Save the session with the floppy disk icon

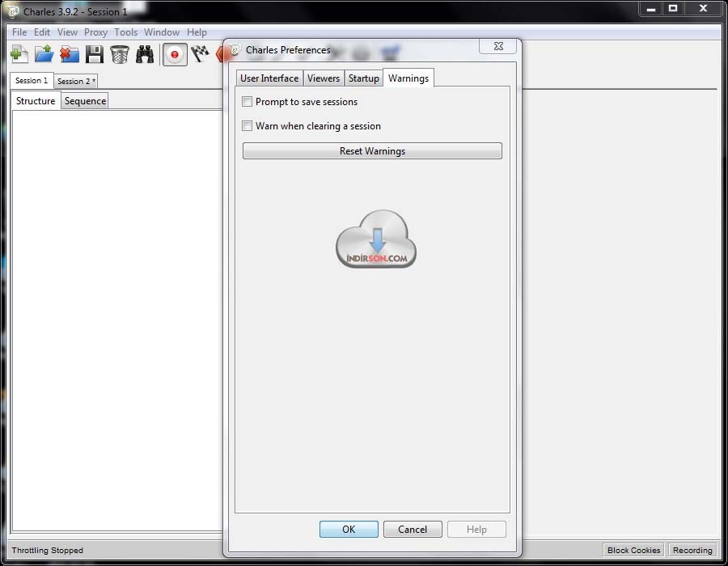[x=95, y=54]
